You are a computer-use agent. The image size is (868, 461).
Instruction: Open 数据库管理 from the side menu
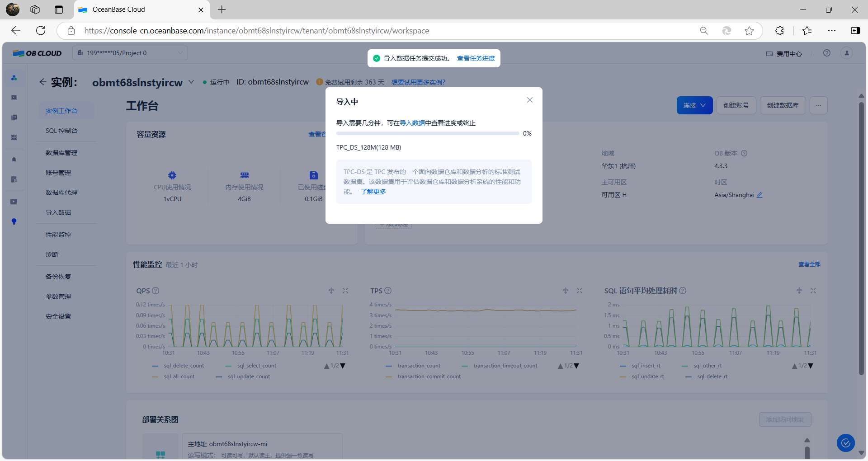pos(61,153)
